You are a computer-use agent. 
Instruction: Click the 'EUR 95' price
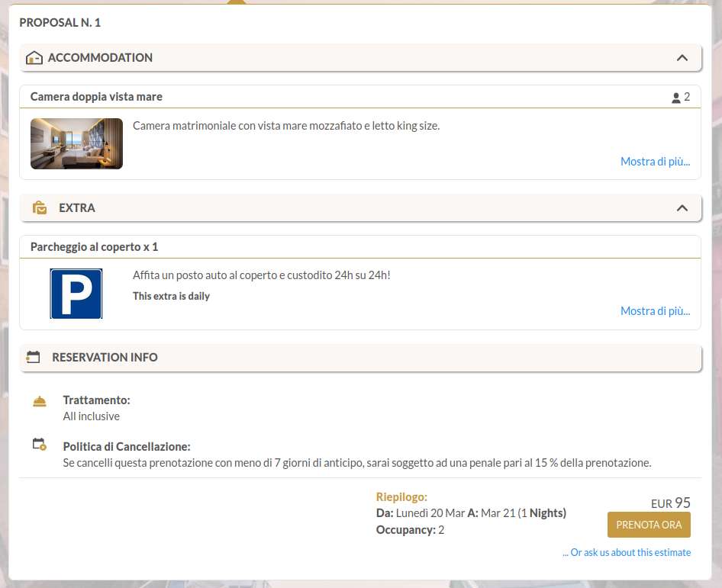coord(670,503)
